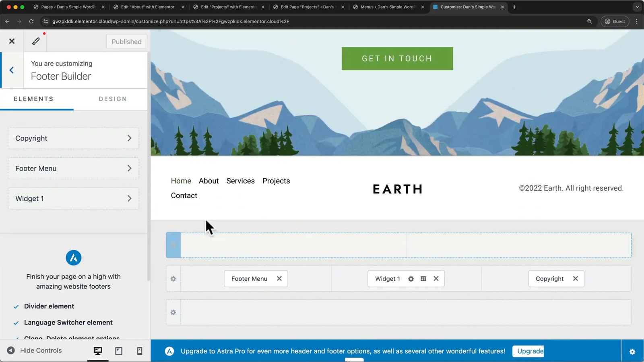Reload the page
The width and height of the screenshot is (644, 362).
click(x=31, y=21)
